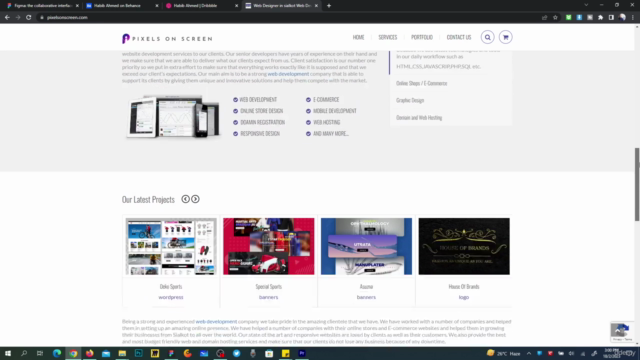Show next project with right carousel arrow

pos(196,199)
